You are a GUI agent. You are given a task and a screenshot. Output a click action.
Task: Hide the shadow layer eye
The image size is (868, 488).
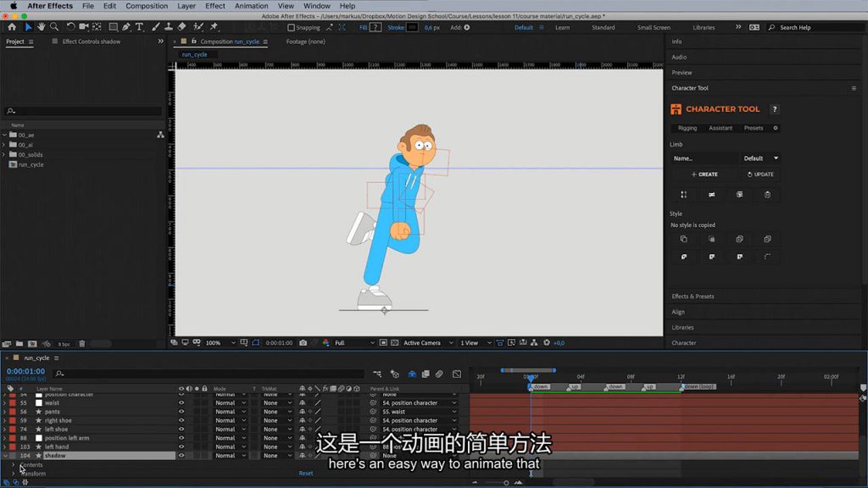[x=181, y=456]
